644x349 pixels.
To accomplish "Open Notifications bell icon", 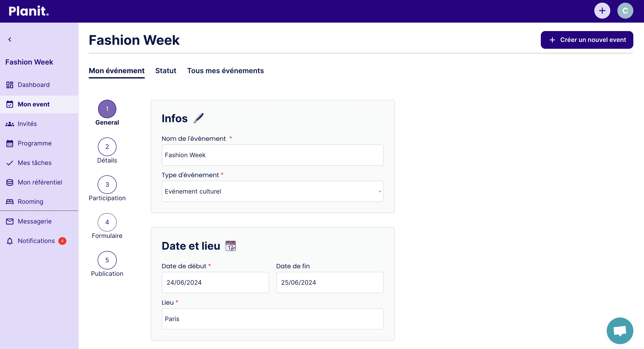I will [10, 241].
